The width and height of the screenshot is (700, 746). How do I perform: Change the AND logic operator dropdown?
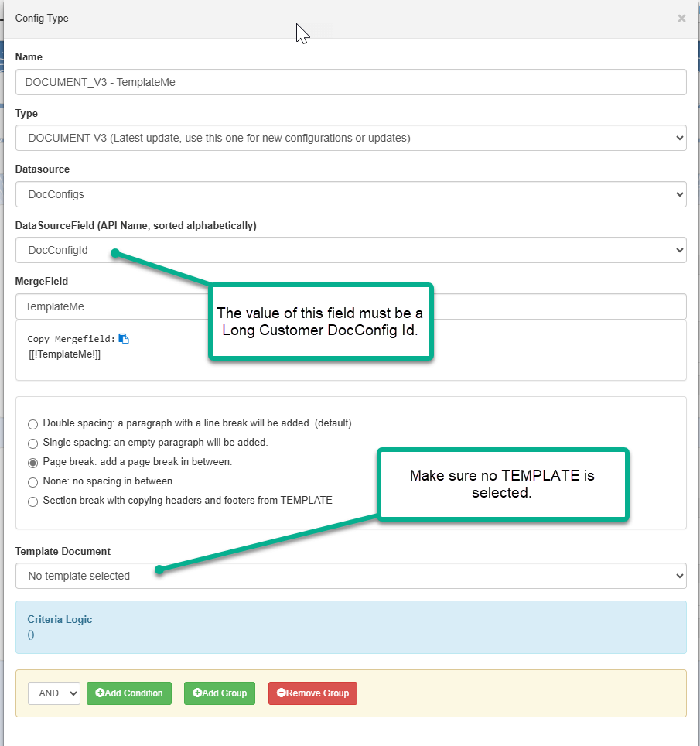coord(53,693)
